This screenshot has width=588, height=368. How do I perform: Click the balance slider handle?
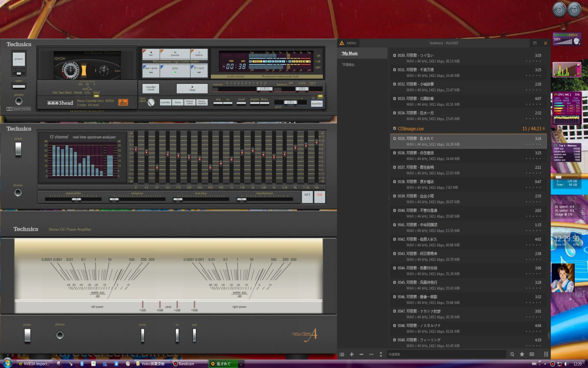(x=302, y=89)
